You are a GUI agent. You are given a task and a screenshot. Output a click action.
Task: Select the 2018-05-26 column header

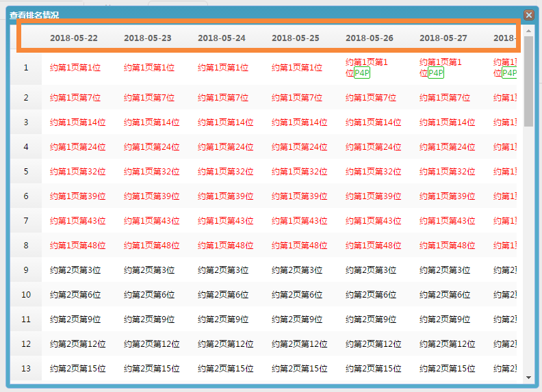370,38
